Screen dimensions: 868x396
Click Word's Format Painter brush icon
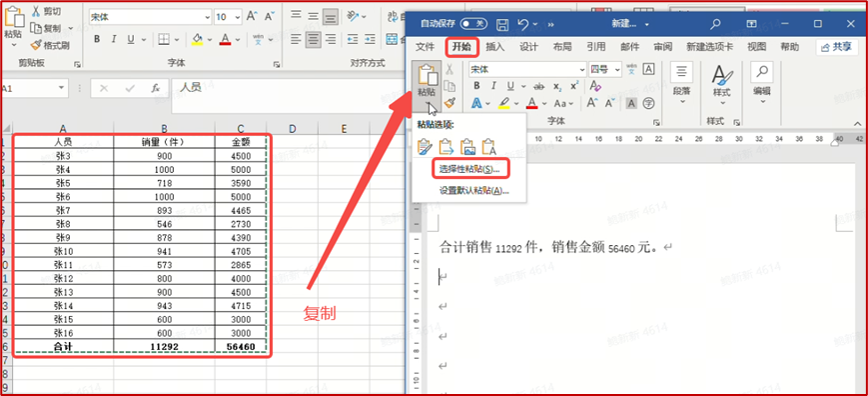point(449,103)
